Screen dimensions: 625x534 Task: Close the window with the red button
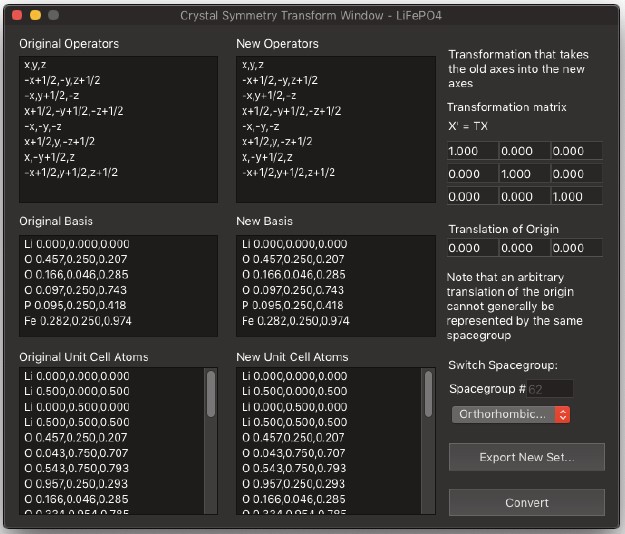(17, 16)
